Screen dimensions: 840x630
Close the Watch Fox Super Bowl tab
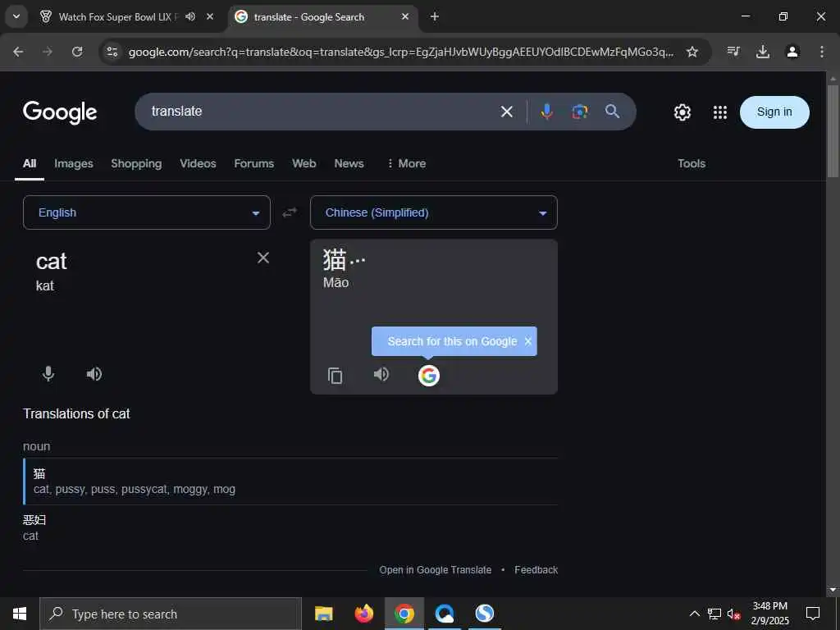[x=210, y=16]
